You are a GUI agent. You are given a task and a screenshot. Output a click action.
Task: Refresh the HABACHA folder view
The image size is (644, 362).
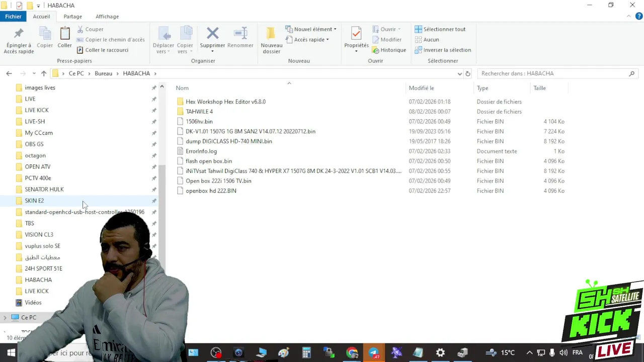coord(467,73)
